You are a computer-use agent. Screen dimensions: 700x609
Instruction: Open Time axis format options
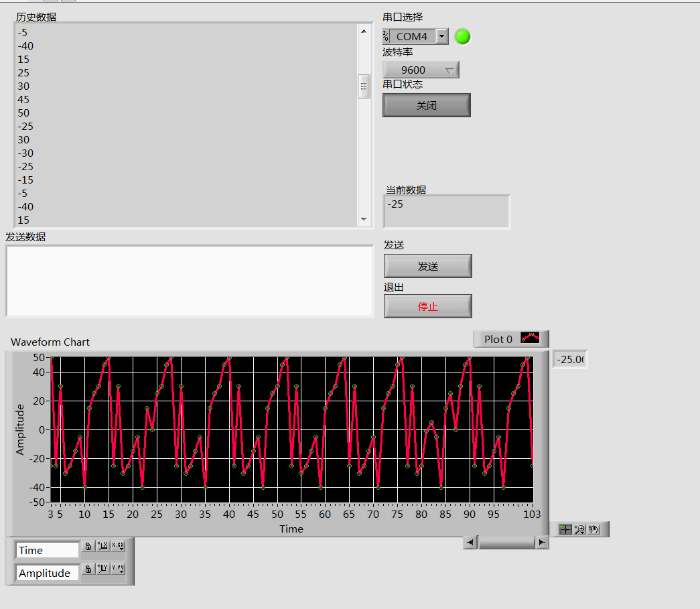point(118,546)
